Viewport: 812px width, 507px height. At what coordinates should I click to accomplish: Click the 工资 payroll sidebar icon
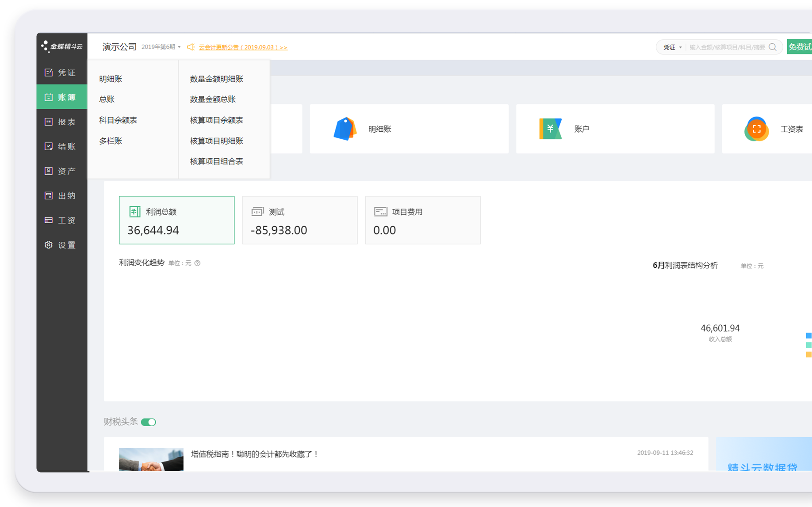[49, 220]
